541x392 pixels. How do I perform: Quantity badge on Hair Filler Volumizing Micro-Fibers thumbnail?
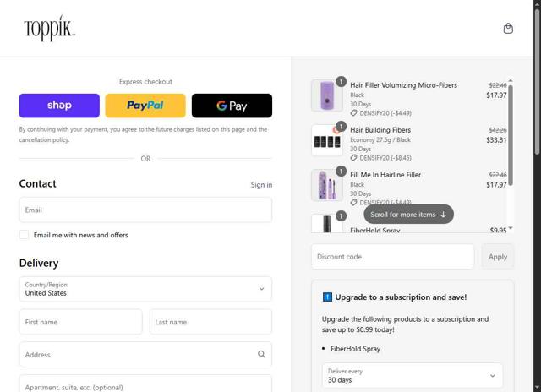341,82
